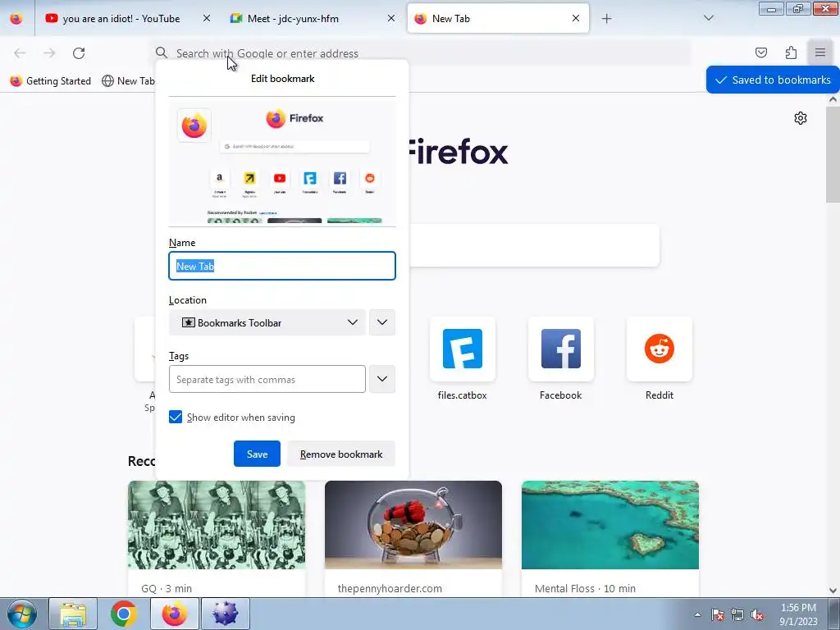Click the bookmark preview thumbnail image
This screenshot has width=840, height=630.
pyautogui.click(x=282, y=163)
